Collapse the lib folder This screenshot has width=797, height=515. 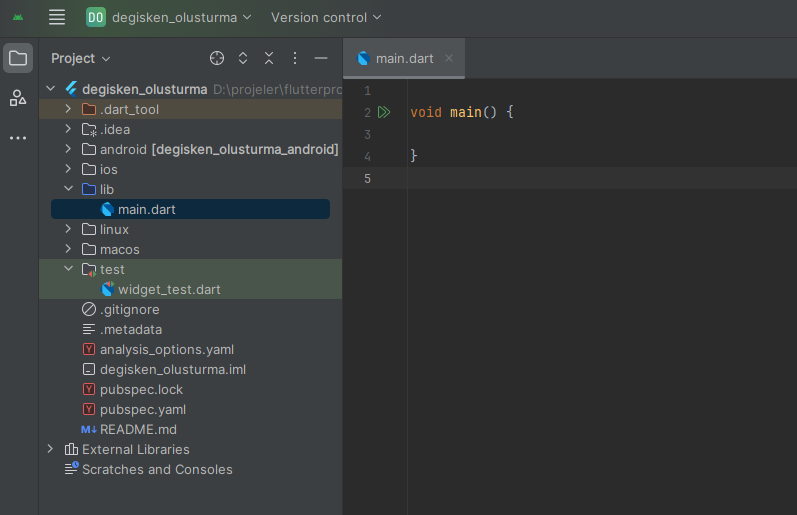tap(68, 189)
